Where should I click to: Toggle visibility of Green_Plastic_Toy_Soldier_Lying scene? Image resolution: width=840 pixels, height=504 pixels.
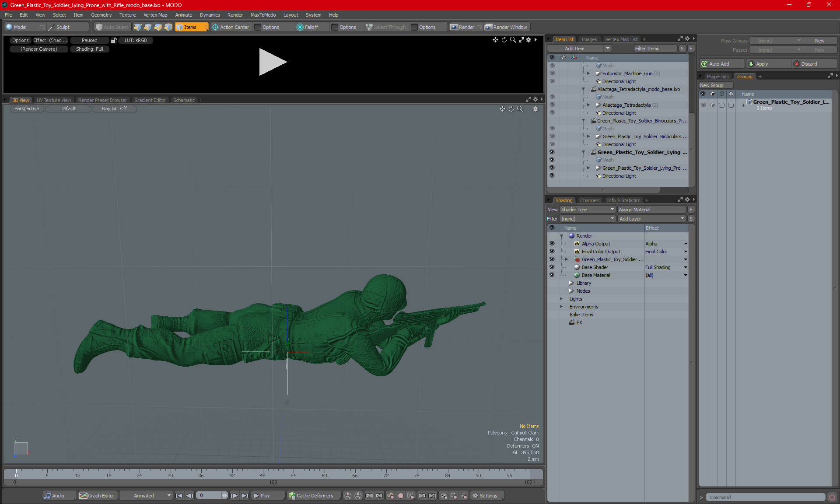click(552, 152)
